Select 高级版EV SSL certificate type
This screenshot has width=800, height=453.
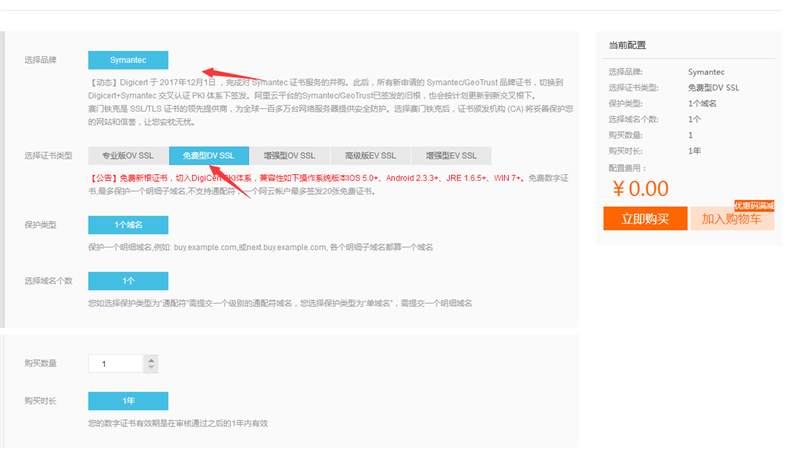point(370,156)
